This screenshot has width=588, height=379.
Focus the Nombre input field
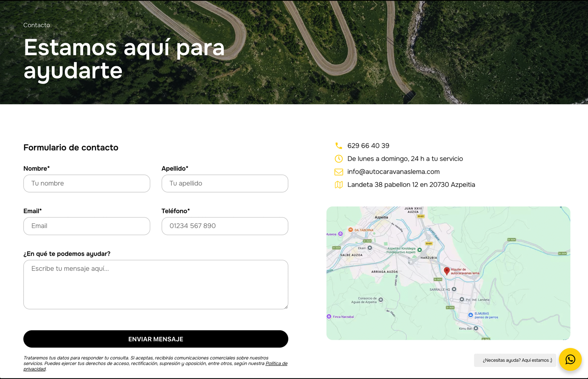[87, 183]
